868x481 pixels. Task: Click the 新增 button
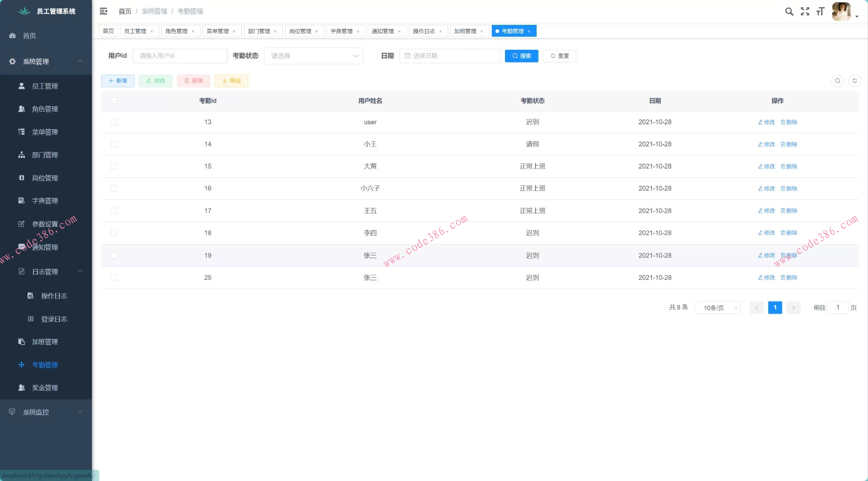coord(118,81)
